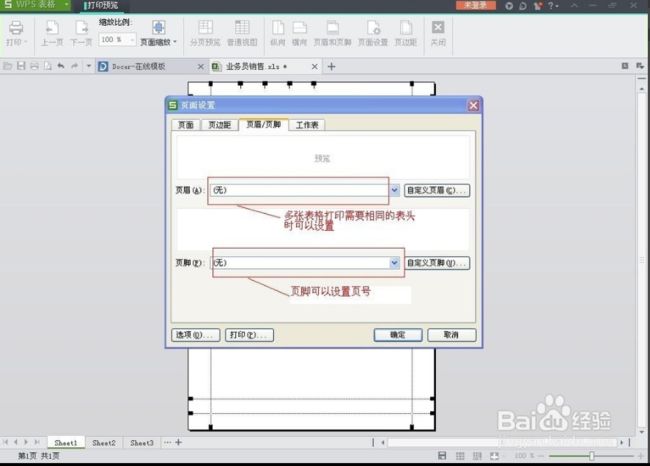Click the zoom out minus button
The height and width of the screenshot is (466, 650).
point(541,456)
